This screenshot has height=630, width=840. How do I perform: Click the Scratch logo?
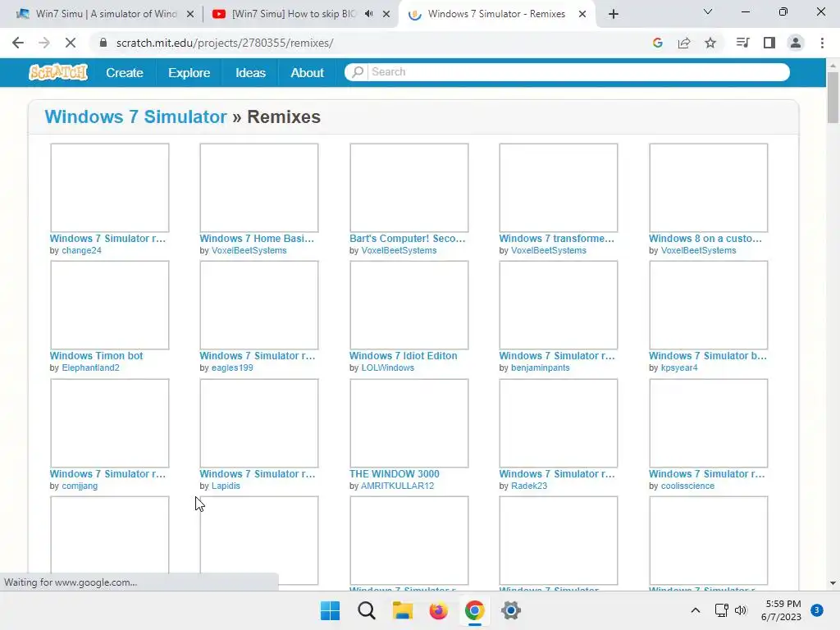[58, 72]
